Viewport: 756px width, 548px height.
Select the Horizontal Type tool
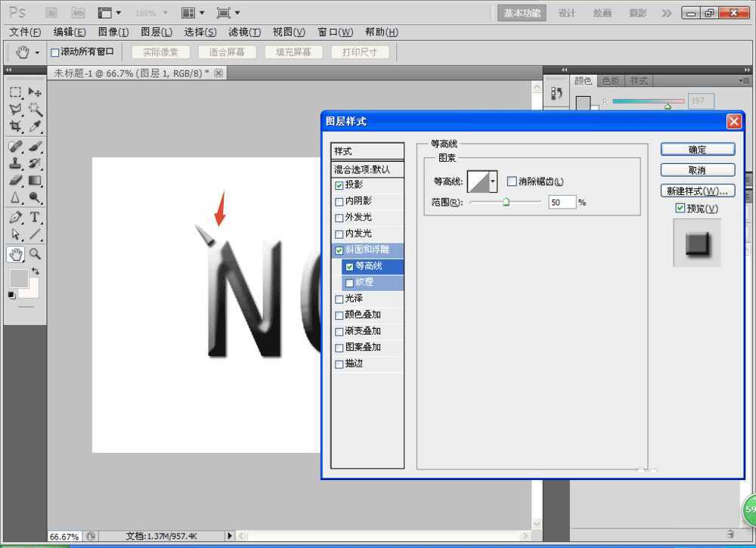pyautogui.click(x=35, y=216)
